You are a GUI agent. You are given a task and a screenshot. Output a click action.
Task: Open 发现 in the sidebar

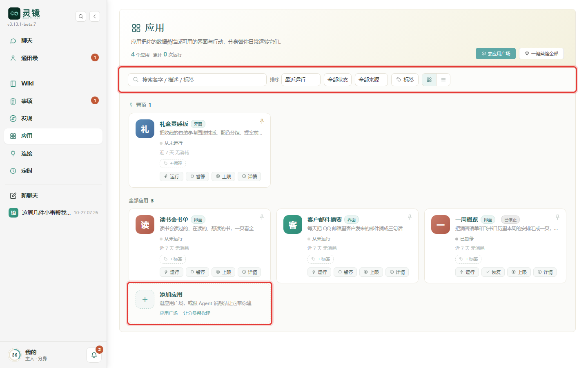53,118
